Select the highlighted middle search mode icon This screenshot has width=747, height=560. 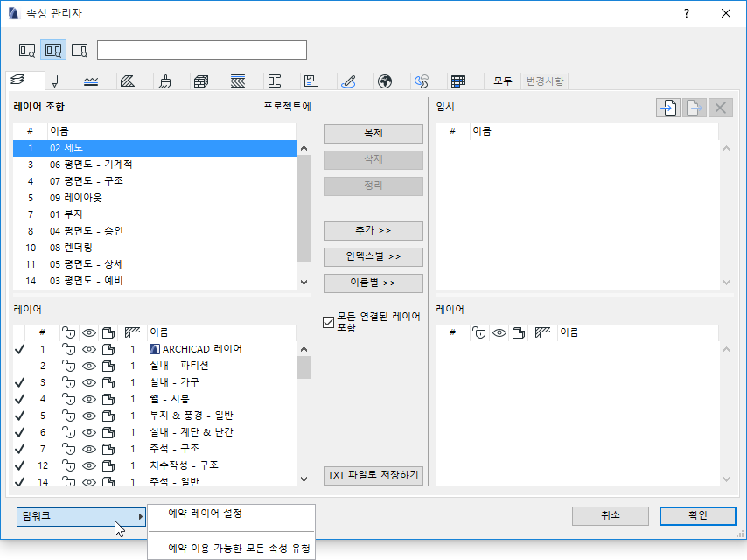(53, 50)
